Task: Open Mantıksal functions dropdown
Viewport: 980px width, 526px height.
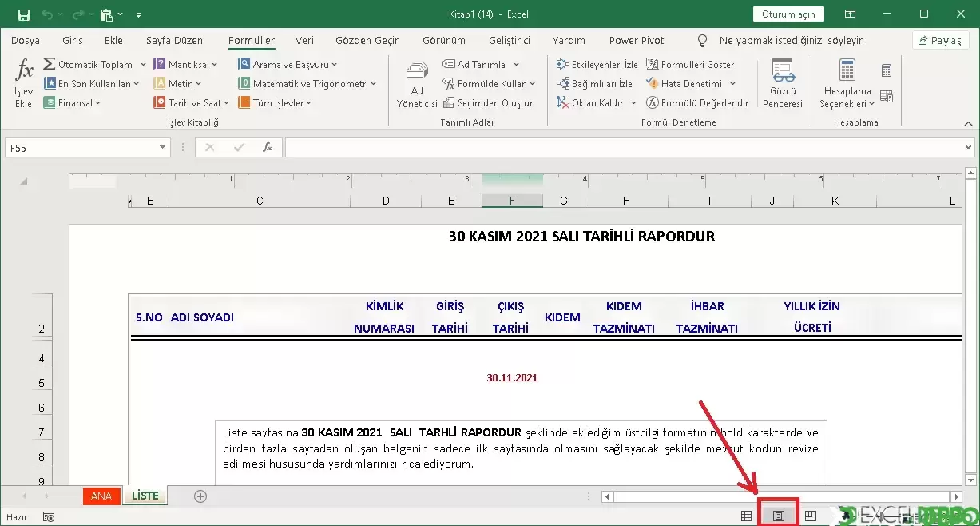Action: tap(186, 64)
